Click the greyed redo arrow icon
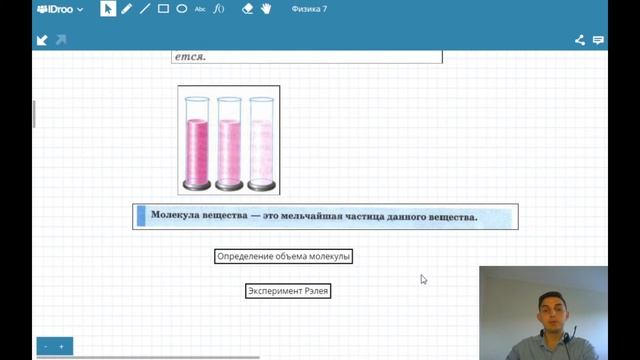The width and height of the screenshot is (640, 360). (x=61, y=40)
